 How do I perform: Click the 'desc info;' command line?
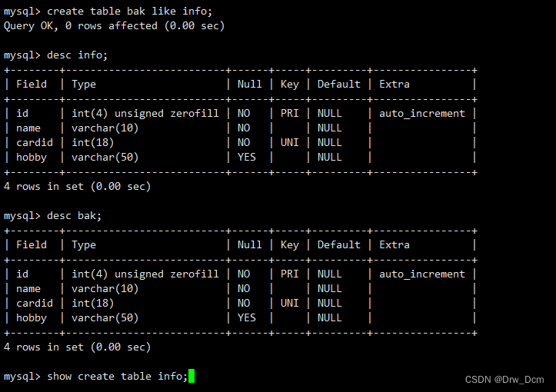pos(55,55)
